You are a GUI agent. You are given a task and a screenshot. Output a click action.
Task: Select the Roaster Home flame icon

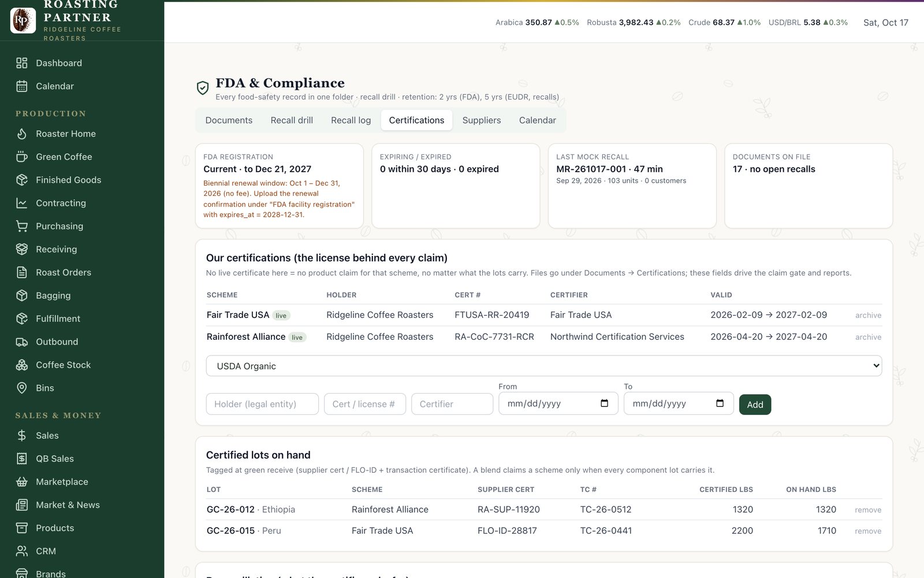click(22, 134)
